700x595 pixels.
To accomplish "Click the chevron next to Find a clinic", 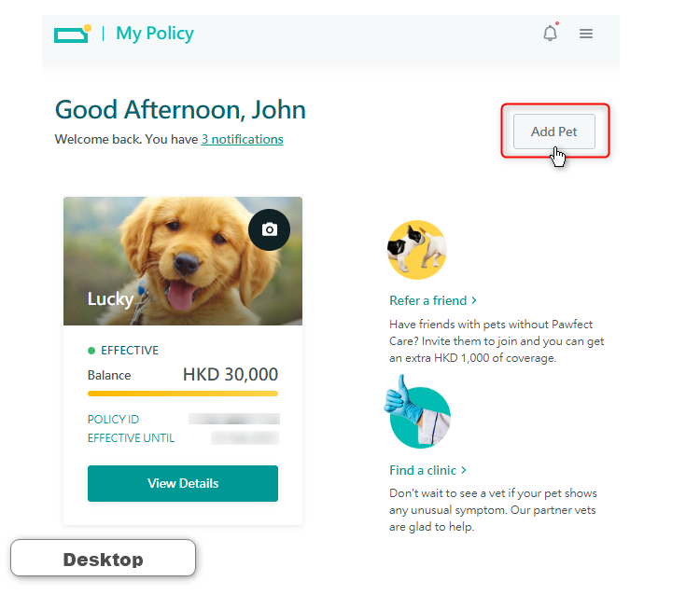I will (x=465, y=470).
